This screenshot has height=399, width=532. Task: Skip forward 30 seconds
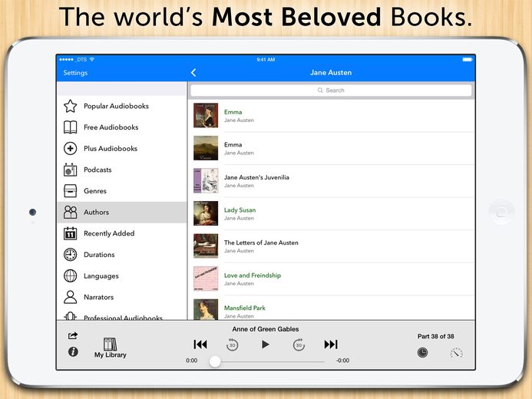tap(299, 345)
